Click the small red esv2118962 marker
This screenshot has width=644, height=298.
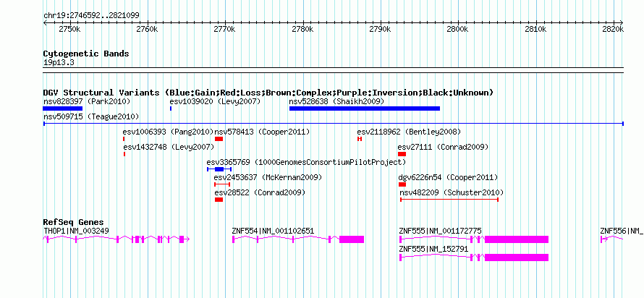pos(360,139)
